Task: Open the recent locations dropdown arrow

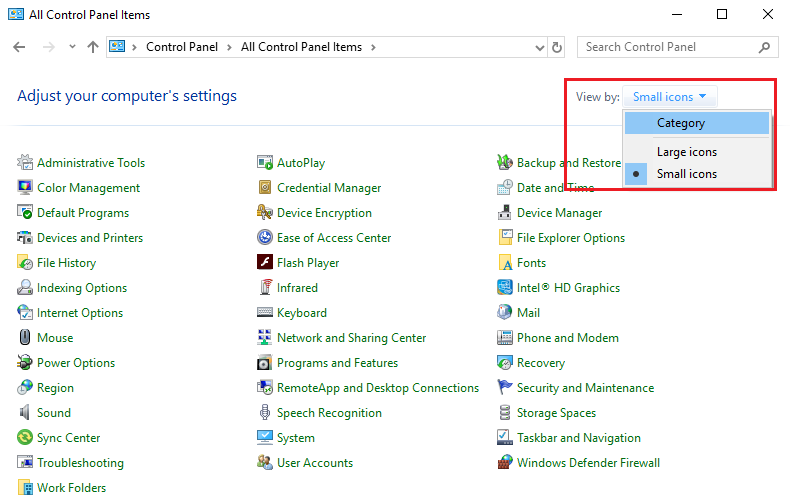Action: tap(72, 47)
